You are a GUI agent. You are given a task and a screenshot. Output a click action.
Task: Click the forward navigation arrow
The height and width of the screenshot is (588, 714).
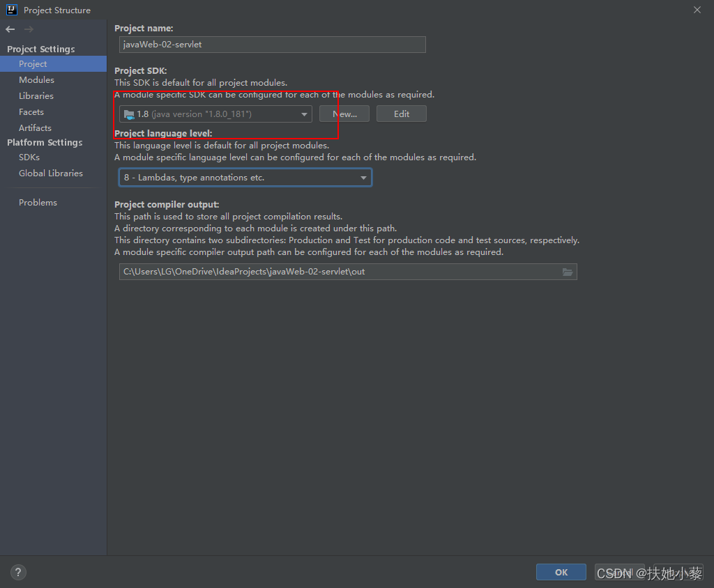tap(28, 29)
